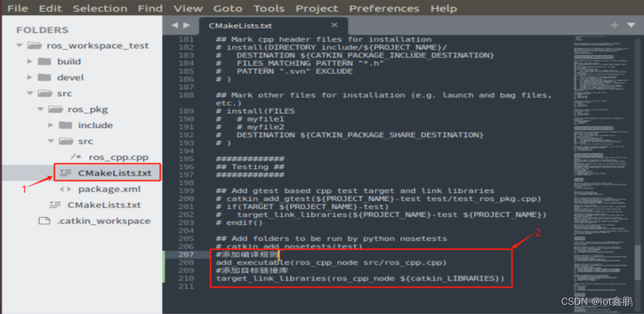Collapse the src folder inside ros_pkg
Image resolution: width=644 pixels, height=314 pixels.
click(51, 141)
